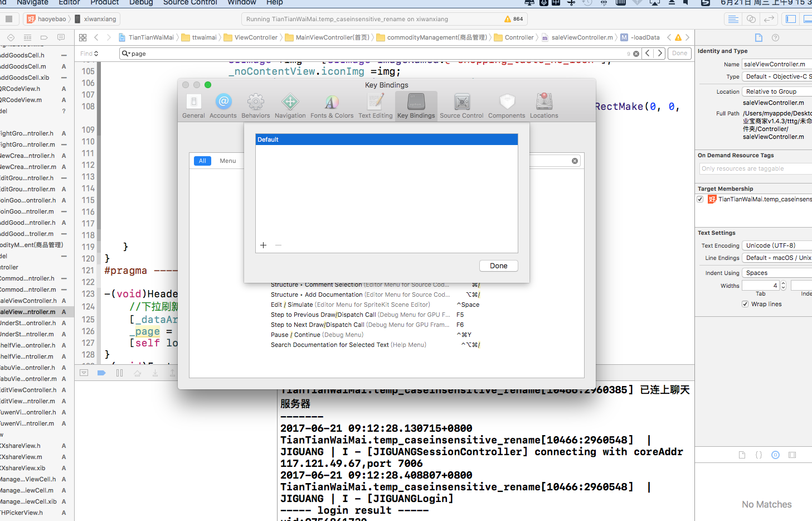Open the Text Encoding dropdown
This screenshot has width=812, height=521.
point(777,245)
